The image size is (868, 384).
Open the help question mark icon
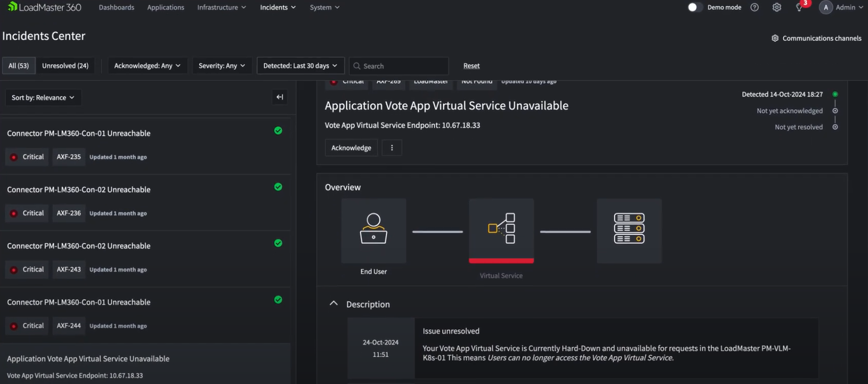(754, 7)
